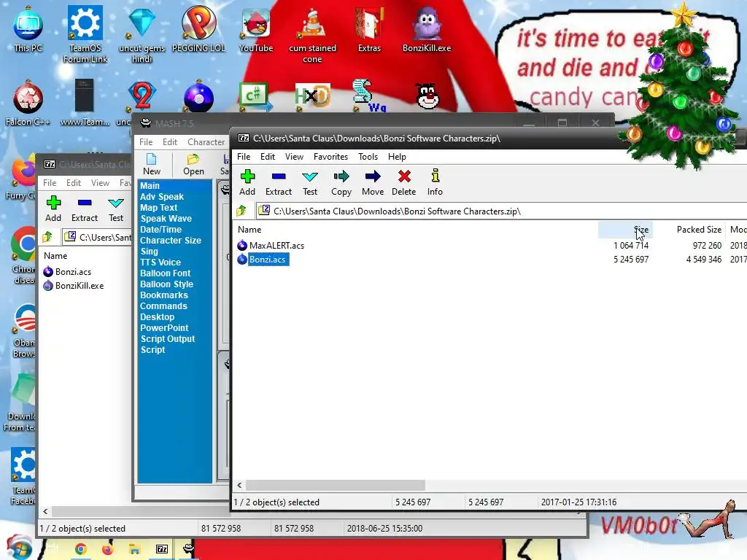Select Sing in the MASH list
747x560 pixels.
(149, 252)
